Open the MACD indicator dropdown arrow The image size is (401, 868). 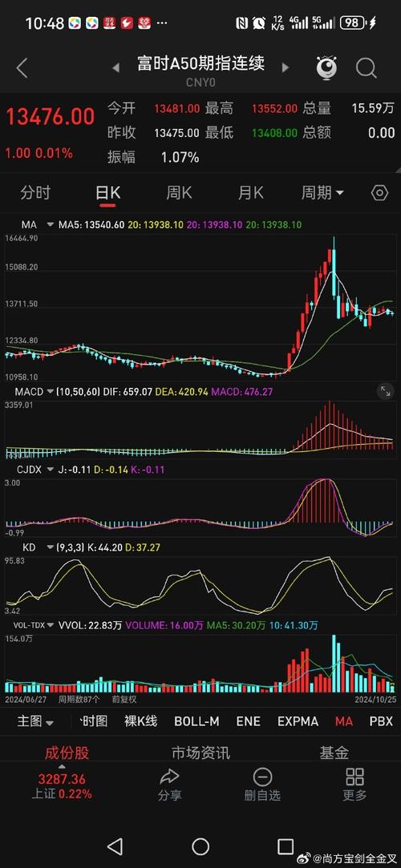click(51, 392)
